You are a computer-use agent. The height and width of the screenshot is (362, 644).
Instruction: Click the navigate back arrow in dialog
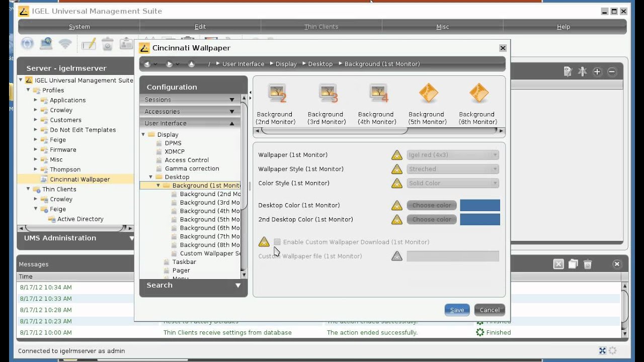coord(147,64)
